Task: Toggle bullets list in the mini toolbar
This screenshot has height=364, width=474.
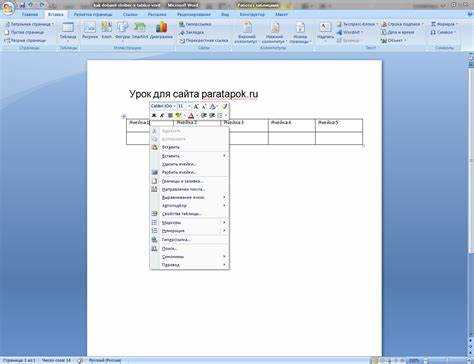Action: point(221,115)
